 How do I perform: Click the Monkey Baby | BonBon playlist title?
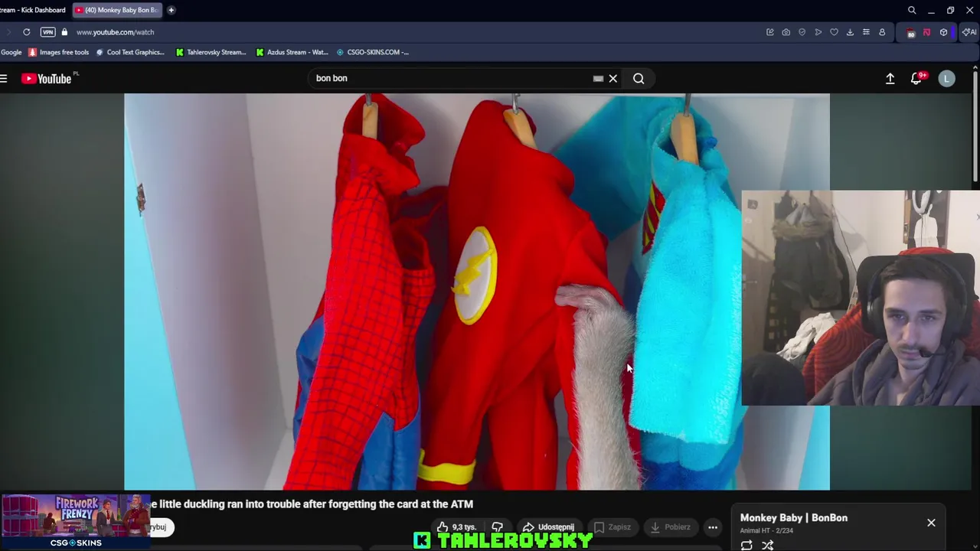[794, 517]
